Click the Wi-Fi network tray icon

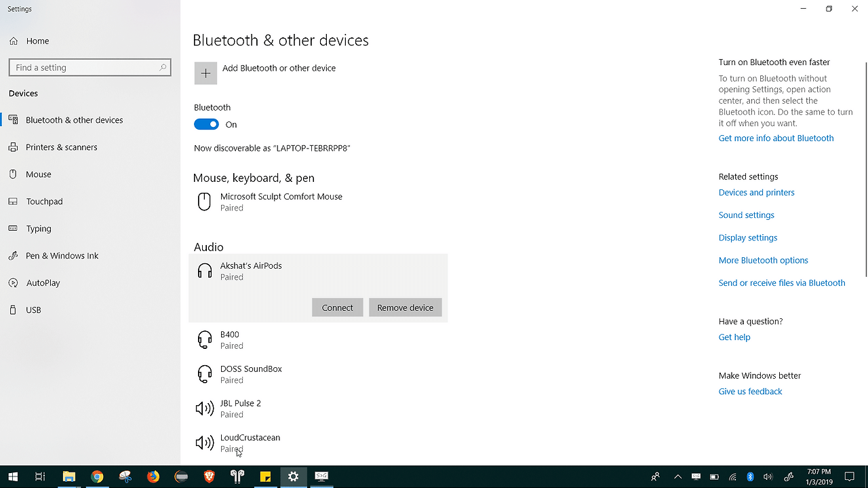click(x=732, y=476)
